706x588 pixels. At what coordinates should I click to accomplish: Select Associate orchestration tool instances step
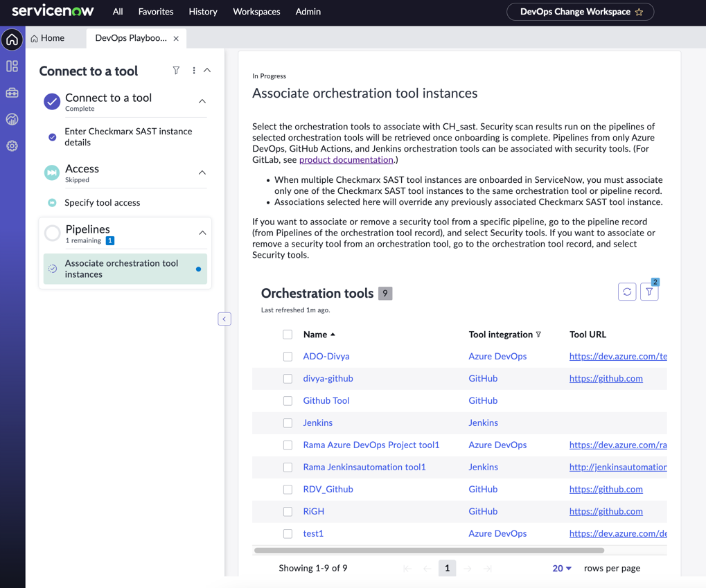point(125,269)
